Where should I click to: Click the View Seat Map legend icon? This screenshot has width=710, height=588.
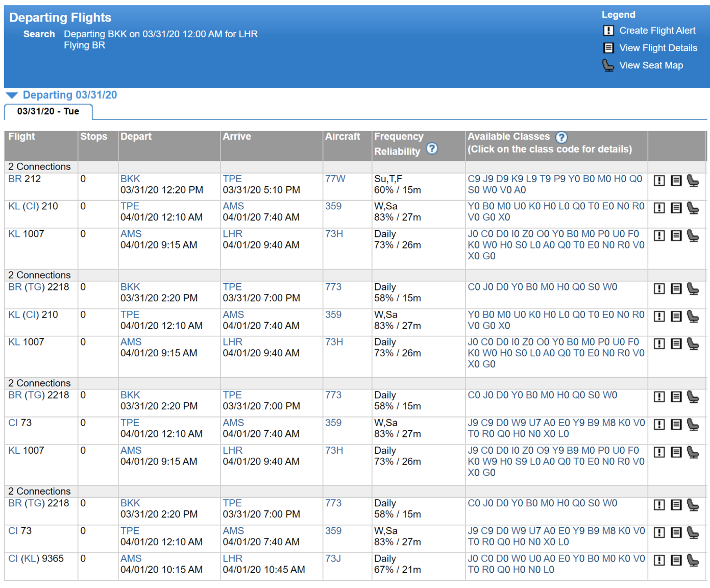(608, 65)
